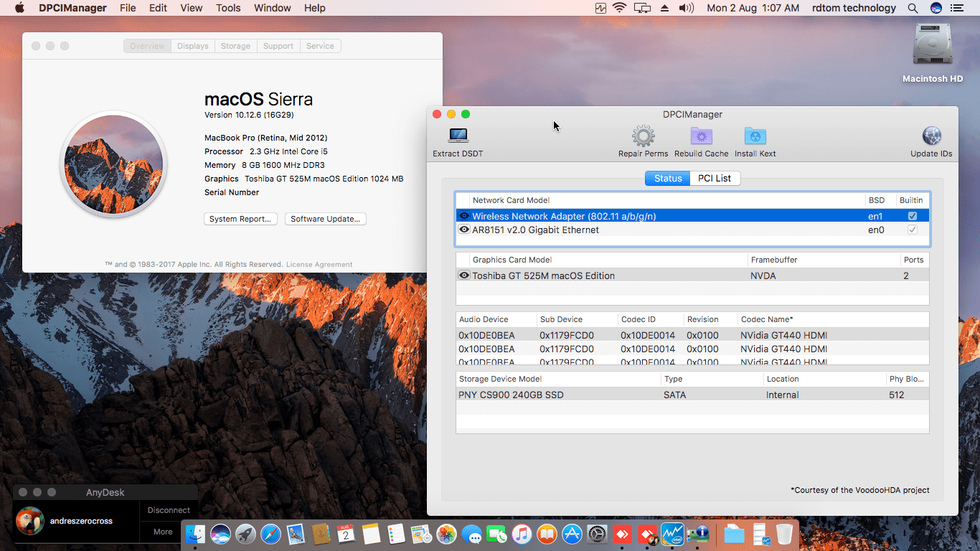Click the Rebuild Cache folder icon

(701, 136)
